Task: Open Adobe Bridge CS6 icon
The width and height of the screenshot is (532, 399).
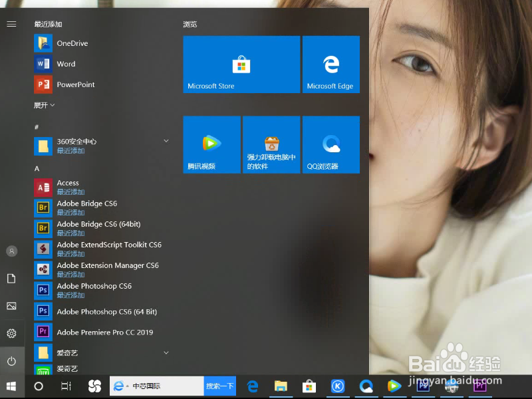Action: (43, 208)
